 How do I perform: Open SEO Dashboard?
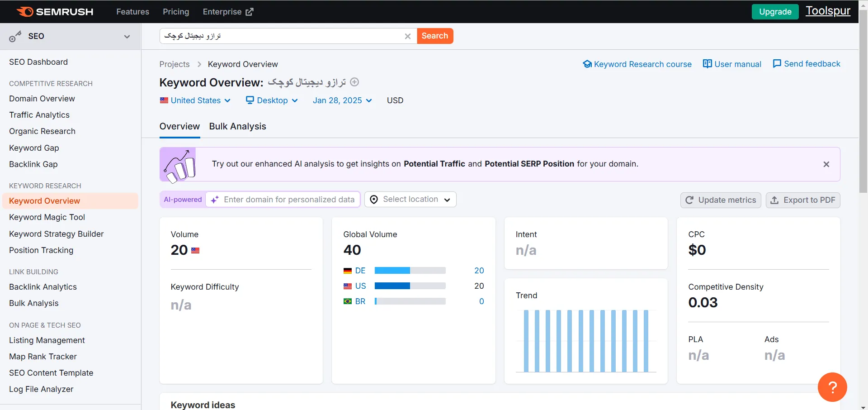38,62
